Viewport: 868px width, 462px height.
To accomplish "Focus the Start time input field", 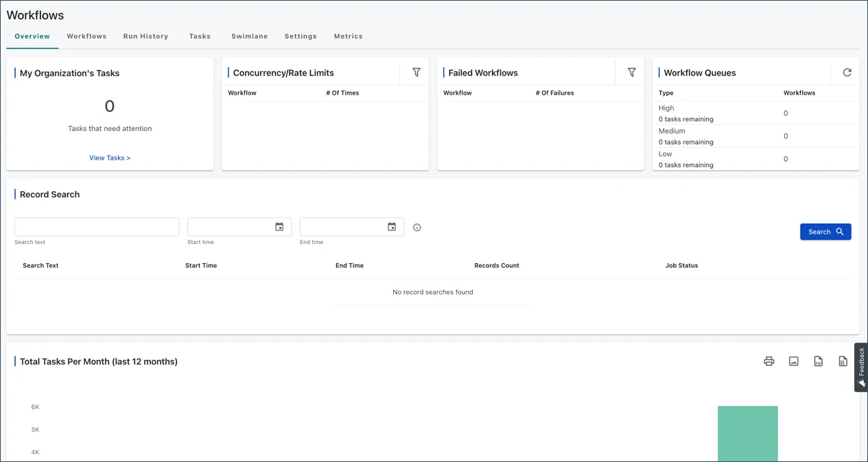I will click(239, 227).
